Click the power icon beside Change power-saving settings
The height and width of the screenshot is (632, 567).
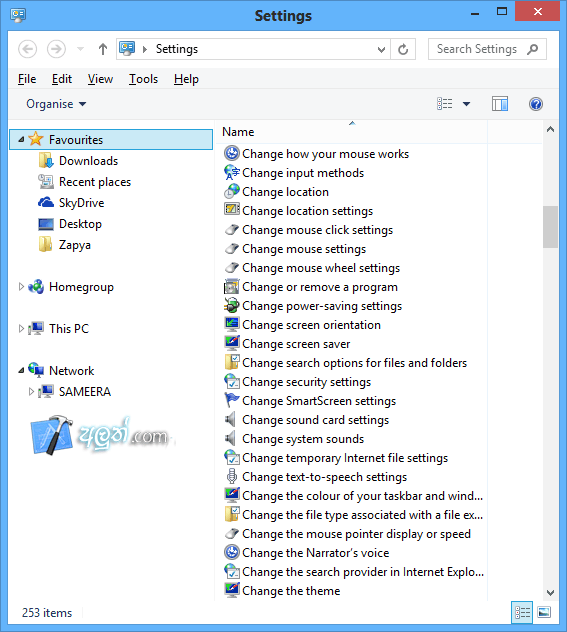click(232, 306)
